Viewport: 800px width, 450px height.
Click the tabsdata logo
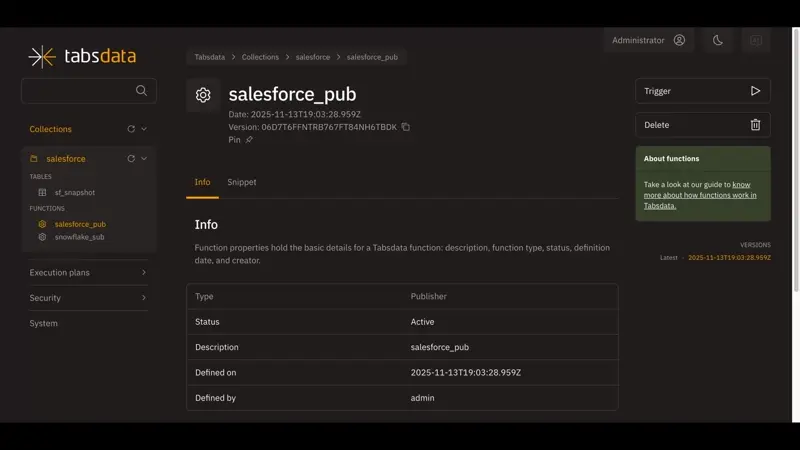[x=82, y=56]
